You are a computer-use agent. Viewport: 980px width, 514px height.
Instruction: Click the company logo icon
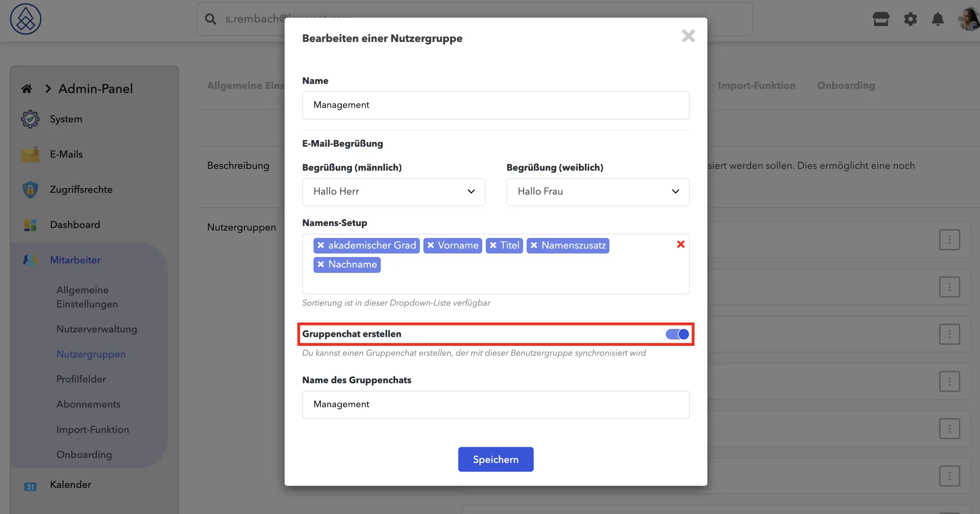pyautogui.click(x=25, y=19)
